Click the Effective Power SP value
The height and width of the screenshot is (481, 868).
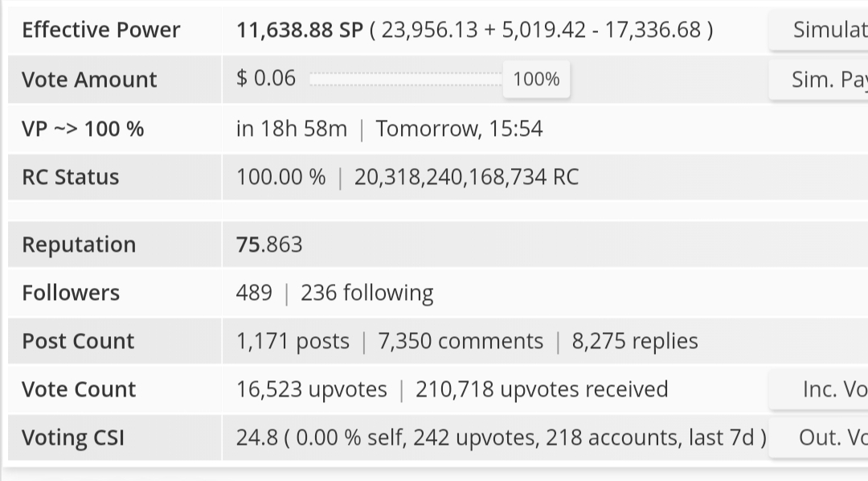click(x=300, y=30)
